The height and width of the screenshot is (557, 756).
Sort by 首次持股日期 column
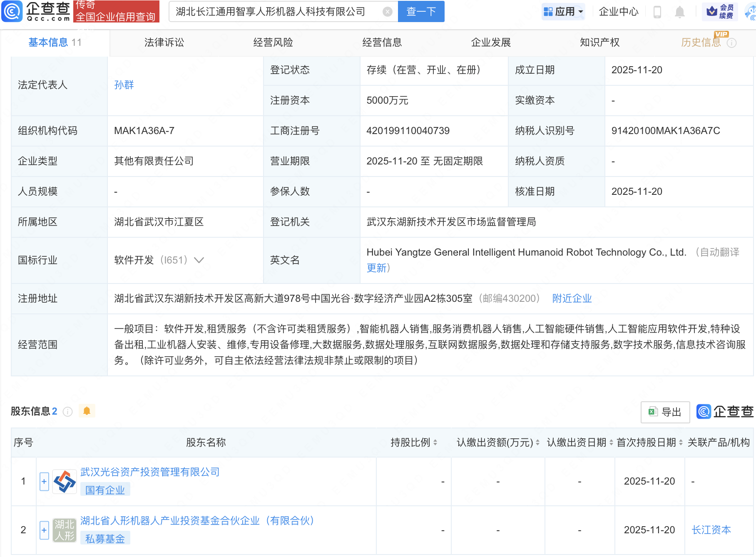(x=681, y=443)
